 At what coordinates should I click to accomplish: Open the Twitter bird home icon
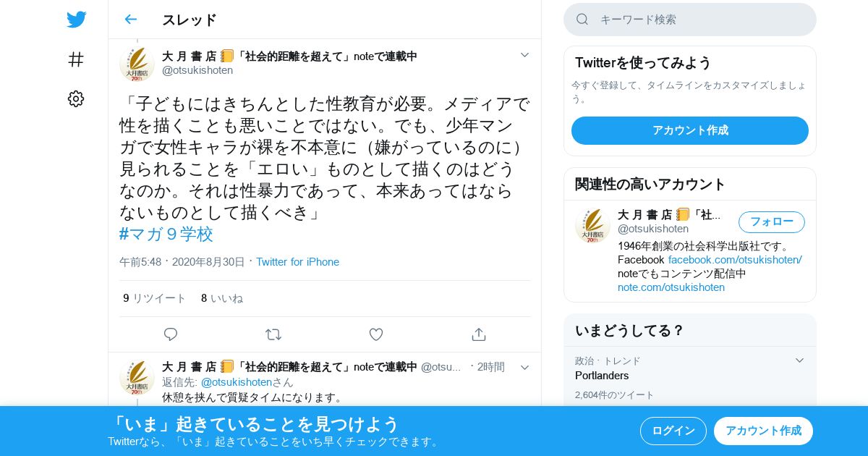pos(76,20)
